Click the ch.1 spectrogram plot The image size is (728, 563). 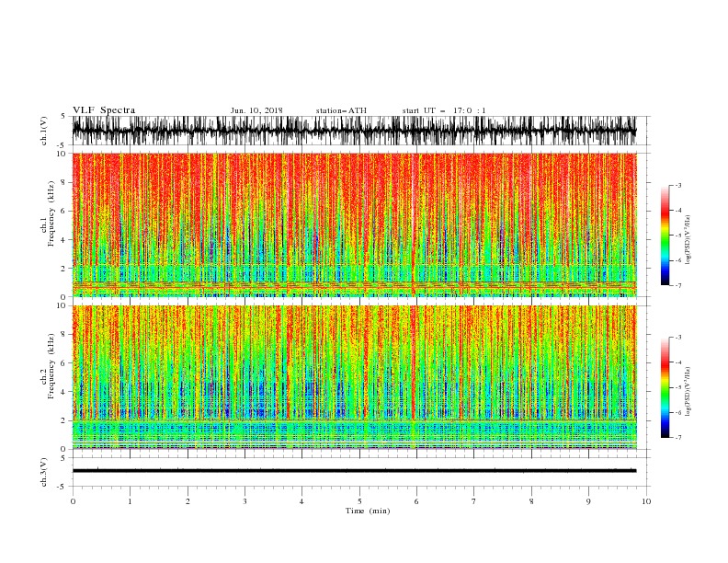click(354, 224)
